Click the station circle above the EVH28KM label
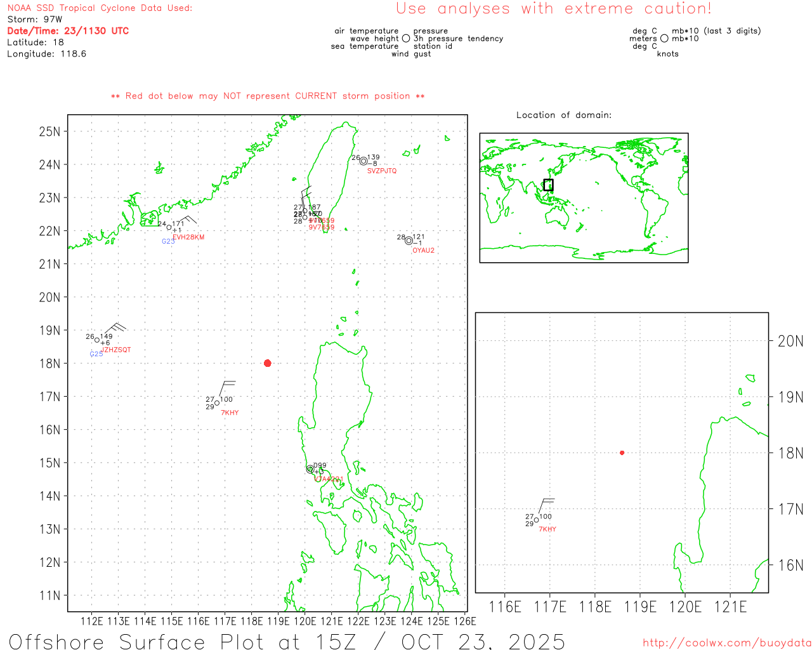 [169, 227]
